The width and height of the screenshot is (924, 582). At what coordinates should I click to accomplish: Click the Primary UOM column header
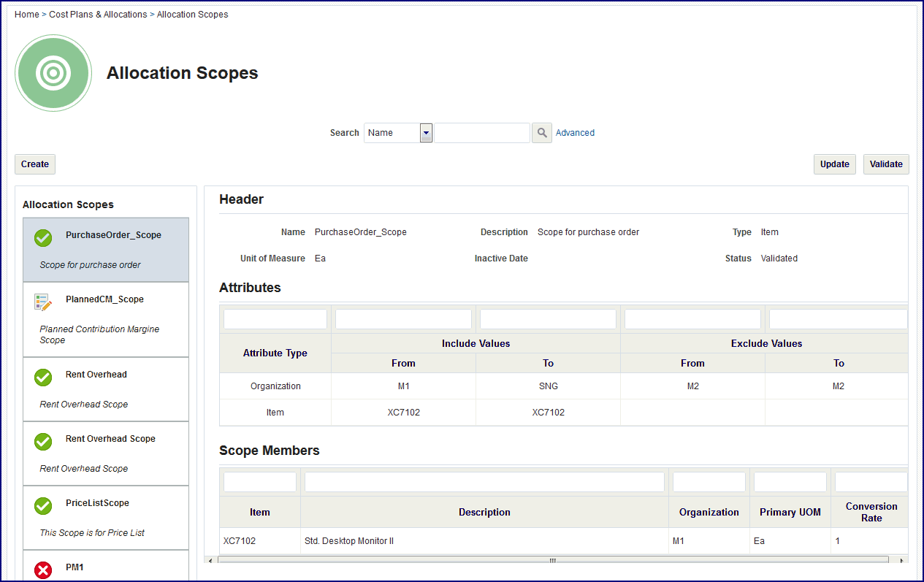[x=790, y=512]
